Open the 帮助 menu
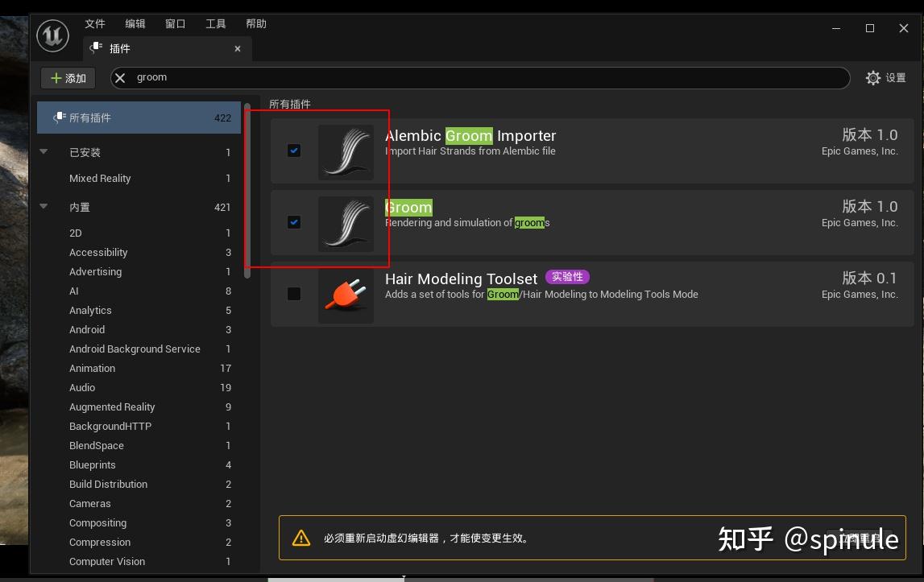The height and width of the screenshot is (582, 924). pyautogui.click(x=255, y=23)
